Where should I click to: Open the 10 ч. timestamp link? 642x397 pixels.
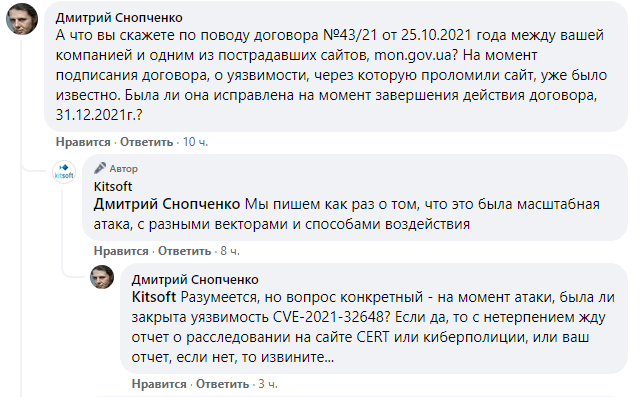(195, 142)
